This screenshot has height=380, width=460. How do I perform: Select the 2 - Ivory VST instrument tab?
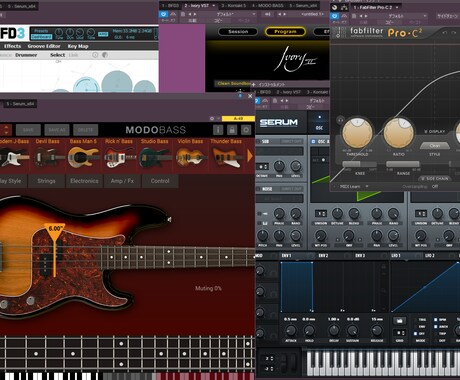(196, 6)
